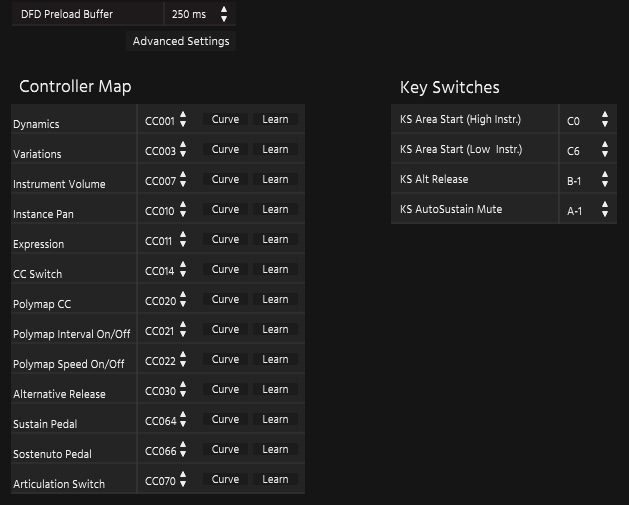Click Learn for Articulation Switch
This screenshot has width=629, height=505.
click(x=275, y=479)
